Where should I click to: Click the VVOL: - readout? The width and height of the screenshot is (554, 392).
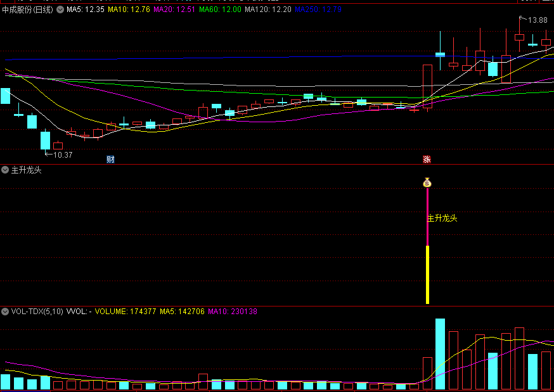79,312
